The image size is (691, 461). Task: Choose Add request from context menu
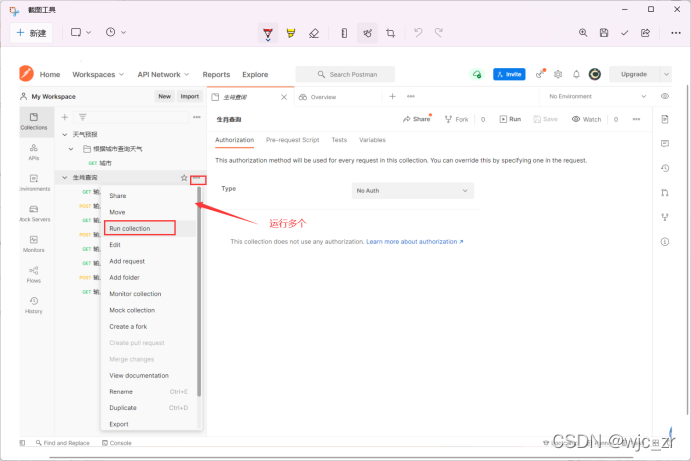click(127, 261)
